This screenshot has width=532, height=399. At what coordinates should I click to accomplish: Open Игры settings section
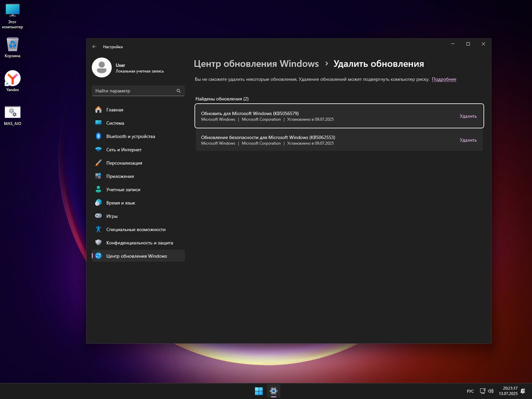coord(138,216)
